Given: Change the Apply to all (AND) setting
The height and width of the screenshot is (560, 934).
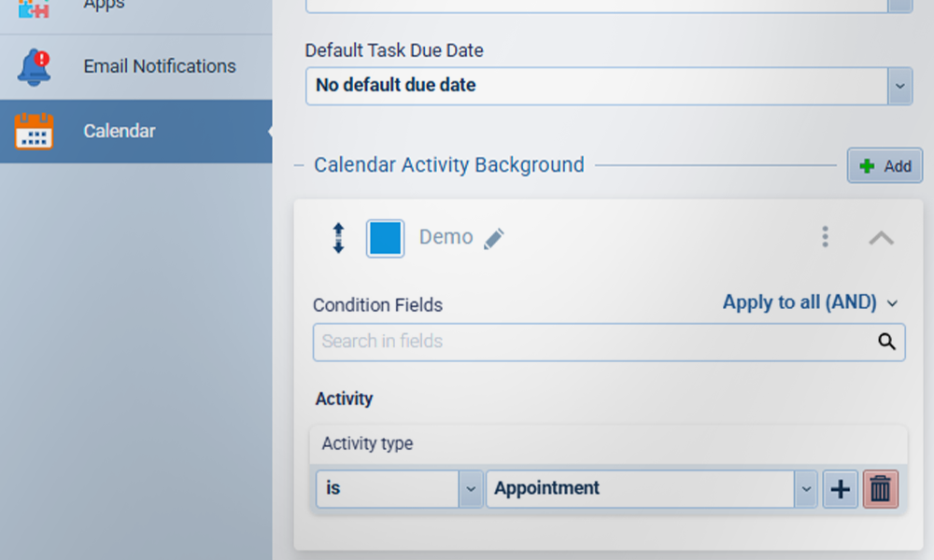Looking at the screenshot, I should 810,302.
